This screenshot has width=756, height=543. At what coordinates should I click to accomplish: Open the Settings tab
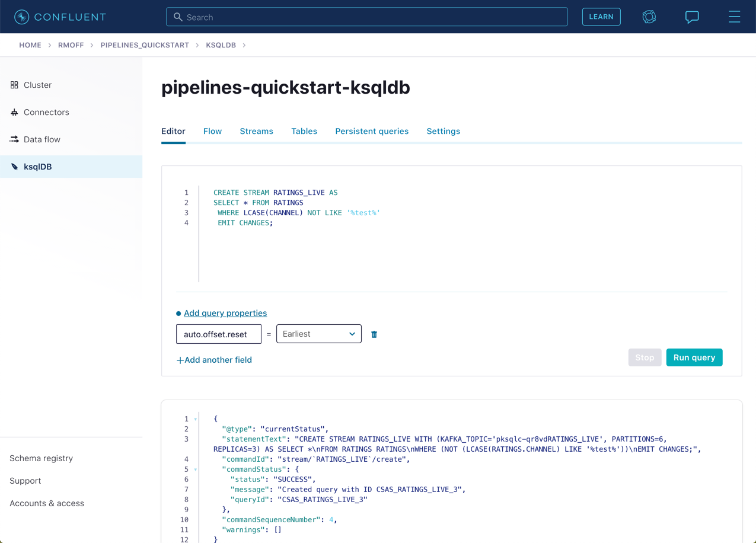pyautogui.click(x=444, y=131)
